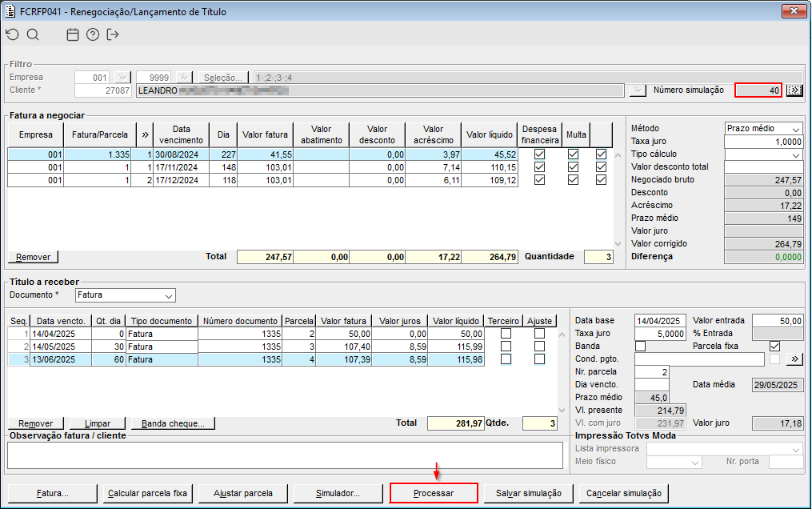Click the Valor entrada input field
Viewport: 812px width, 509px height.
click(777, 321)
